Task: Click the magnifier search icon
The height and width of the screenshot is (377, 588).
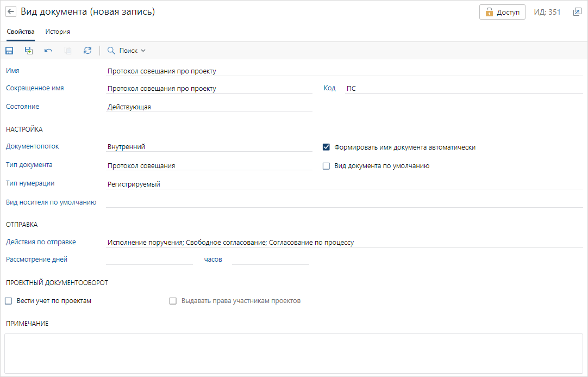Action: tap(111, 51)
